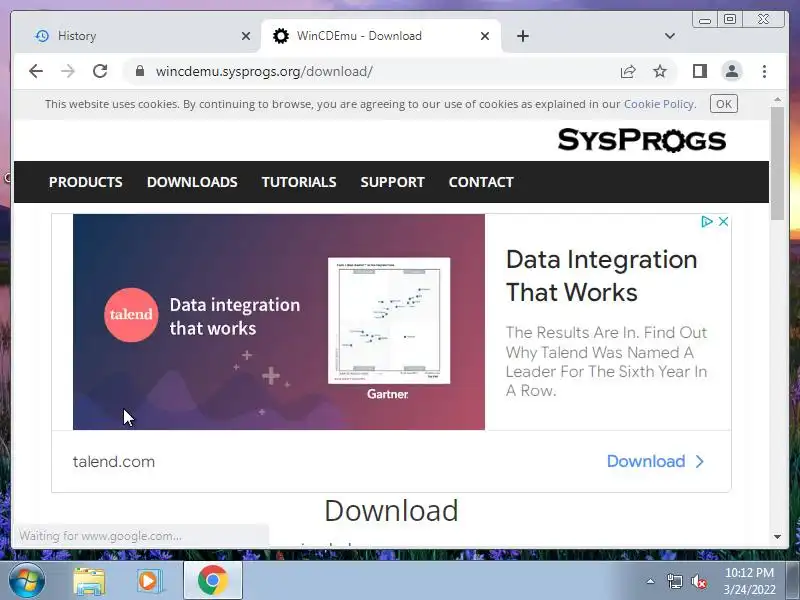
Task: Reload the current page
Action: [x=100, y=71]
